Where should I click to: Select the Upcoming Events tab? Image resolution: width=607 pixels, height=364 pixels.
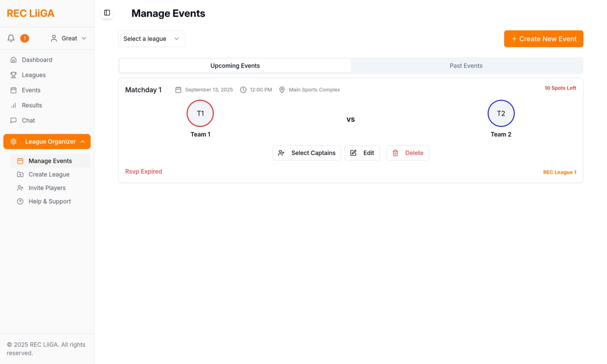[x=235, y=66]
